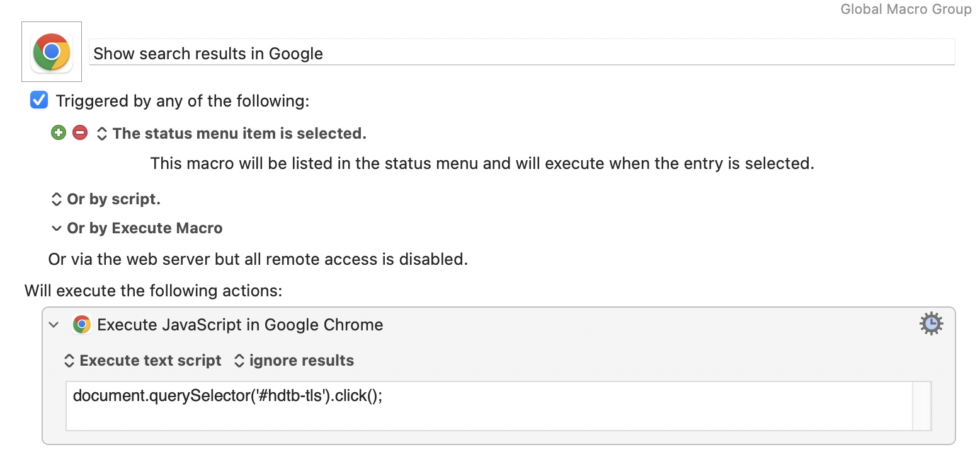Collapse the Execute JavaScript action
The height and width of the screenshot is (459, 980).
[x=54, y=325]
